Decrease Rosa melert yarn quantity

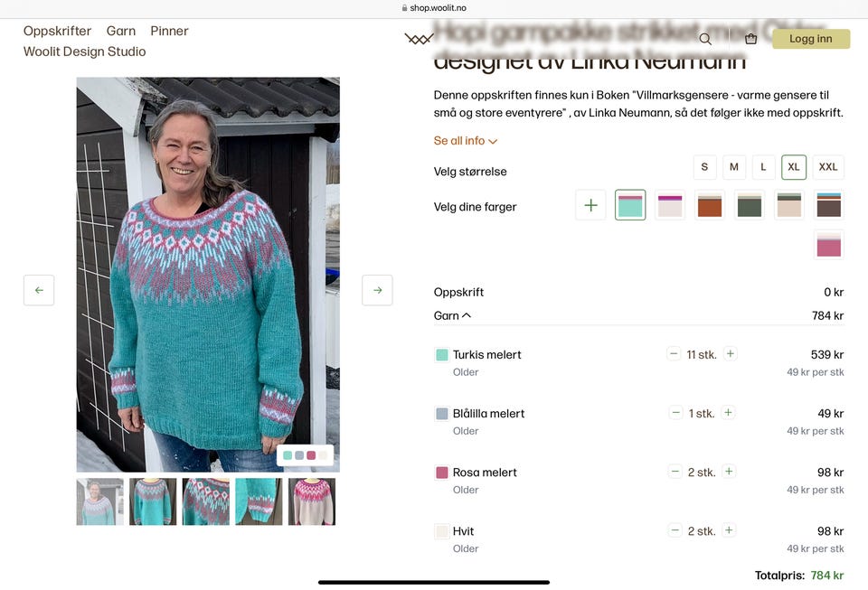tap(675, 472)
